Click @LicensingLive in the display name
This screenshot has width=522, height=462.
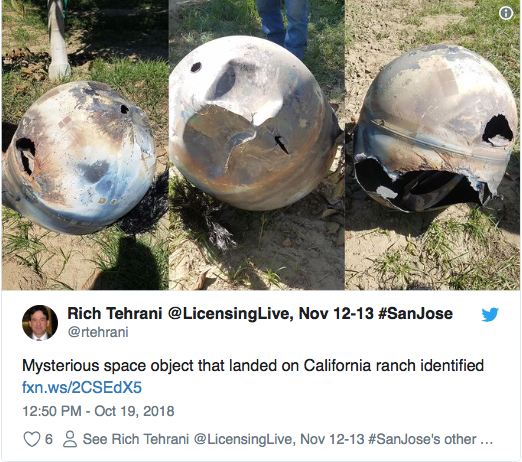tap(230, 313)
